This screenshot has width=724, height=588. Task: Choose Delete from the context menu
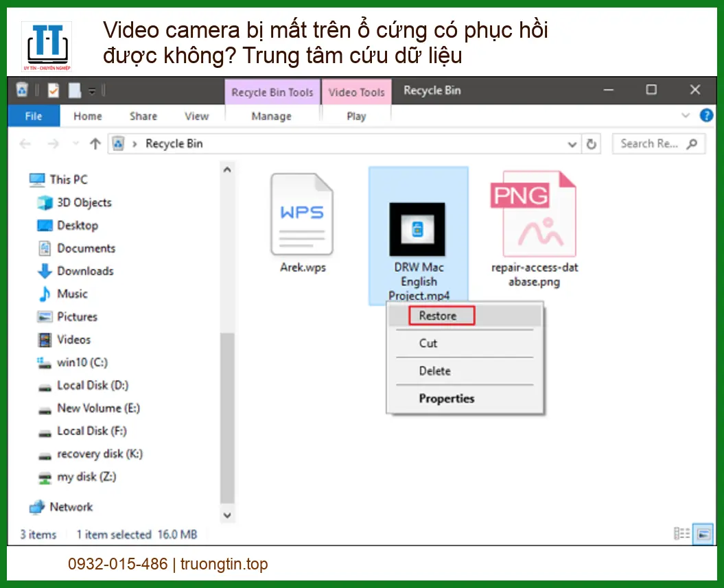coord(435,371)
